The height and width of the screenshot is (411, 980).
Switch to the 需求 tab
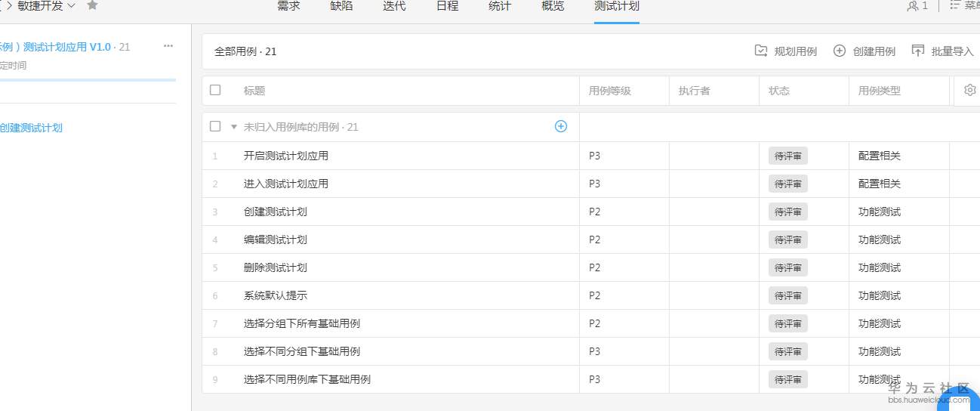288,6
